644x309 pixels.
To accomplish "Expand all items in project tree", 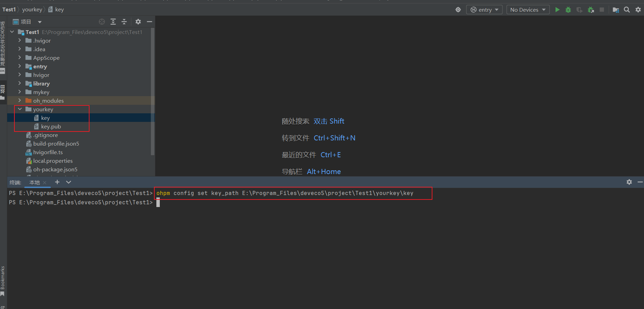I will coord(113,22).
